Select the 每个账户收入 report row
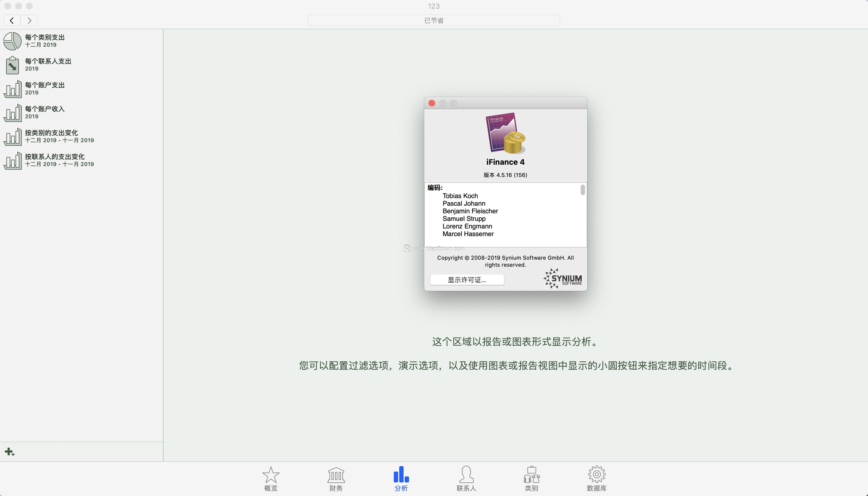Screen dimensions: 868x496 81,112
